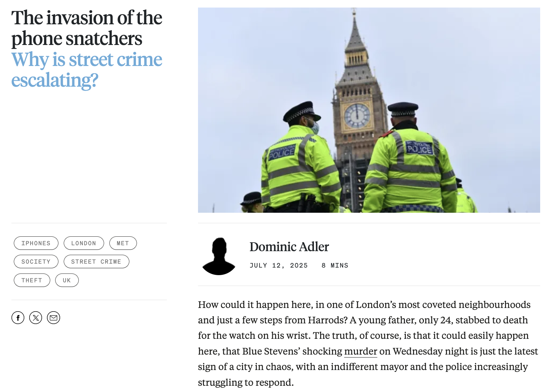Click the first paragraph of the article

click(368, 343)
